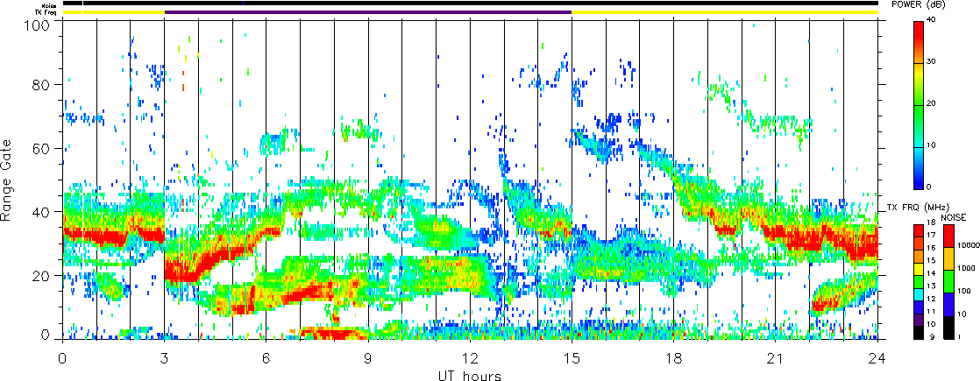Click the 1 label on the NOISE scale
980x381 pixels.
tap(959, 336)
